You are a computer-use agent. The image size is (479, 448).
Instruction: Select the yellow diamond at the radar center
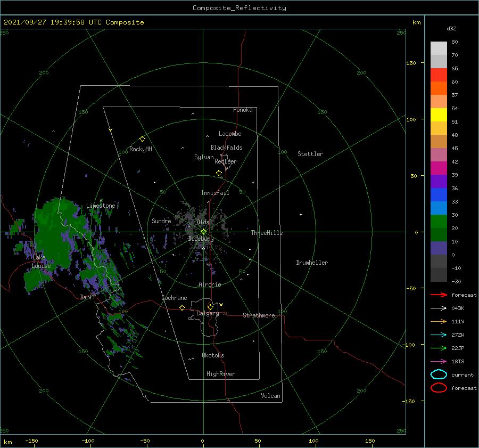(x=203, y=232)
